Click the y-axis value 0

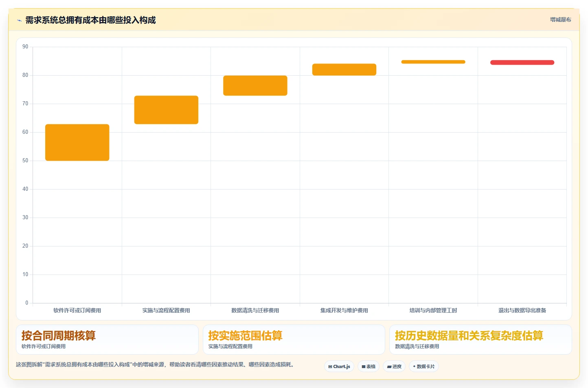(27, 303)
